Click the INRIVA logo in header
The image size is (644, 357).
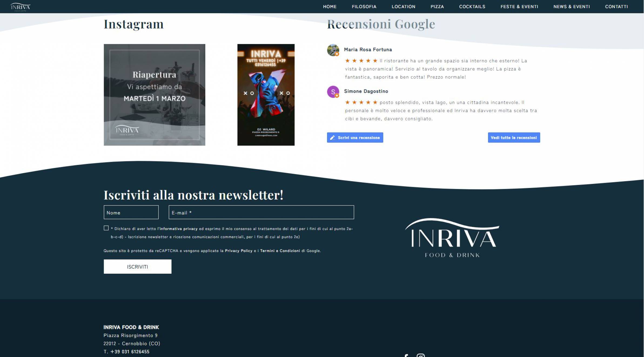coord(20,7)
